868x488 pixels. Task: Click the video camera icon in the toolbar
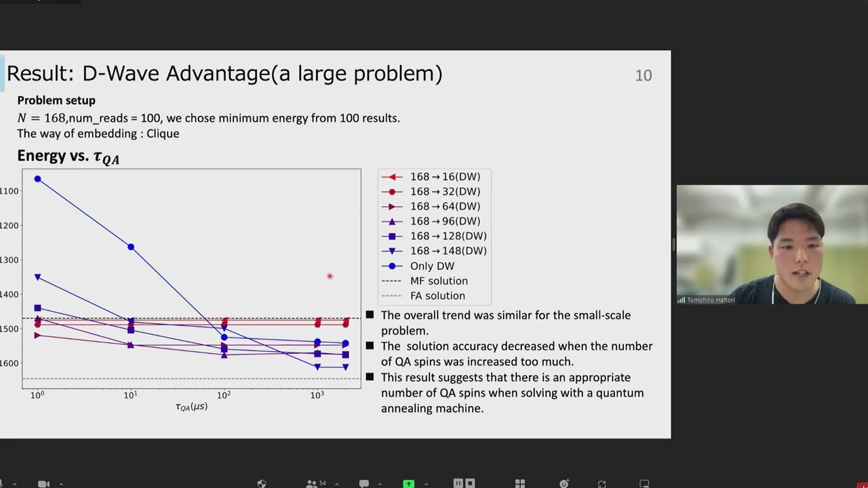[x=43, y=483]
